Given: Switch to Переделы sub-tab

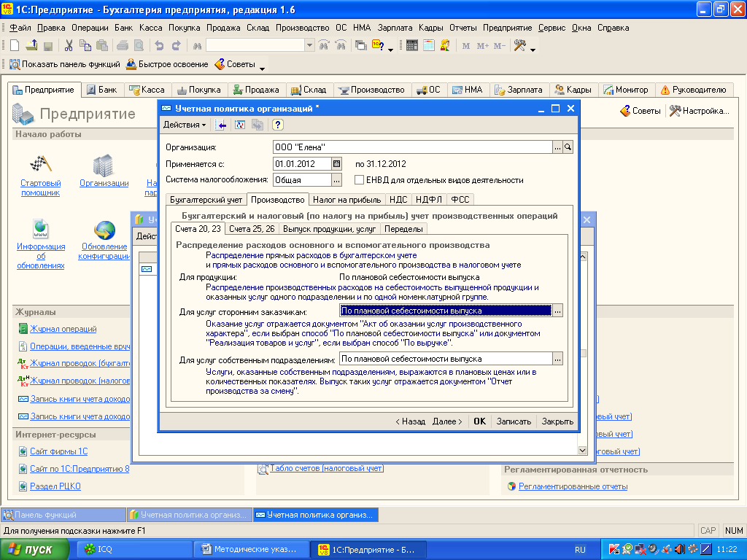Looking at the screenshot, I should 403,229.
